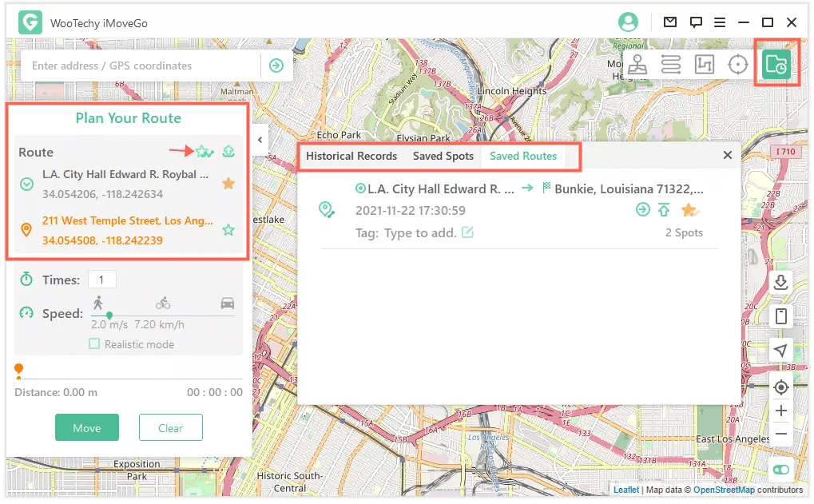The width and height of the screenshot is (814, 504).
Task: Select the teleport mode icon
Action: [x=637, y=65]
